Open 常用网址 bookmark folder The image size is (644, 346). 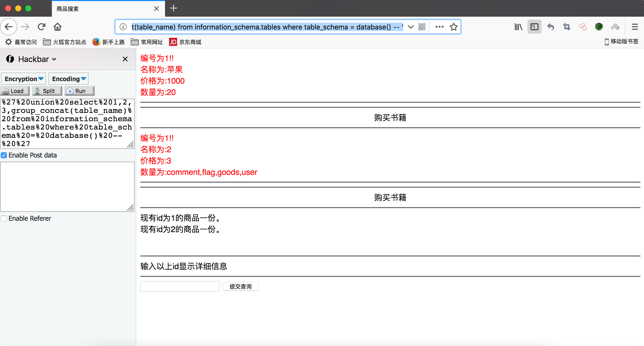tap(147, 42)
